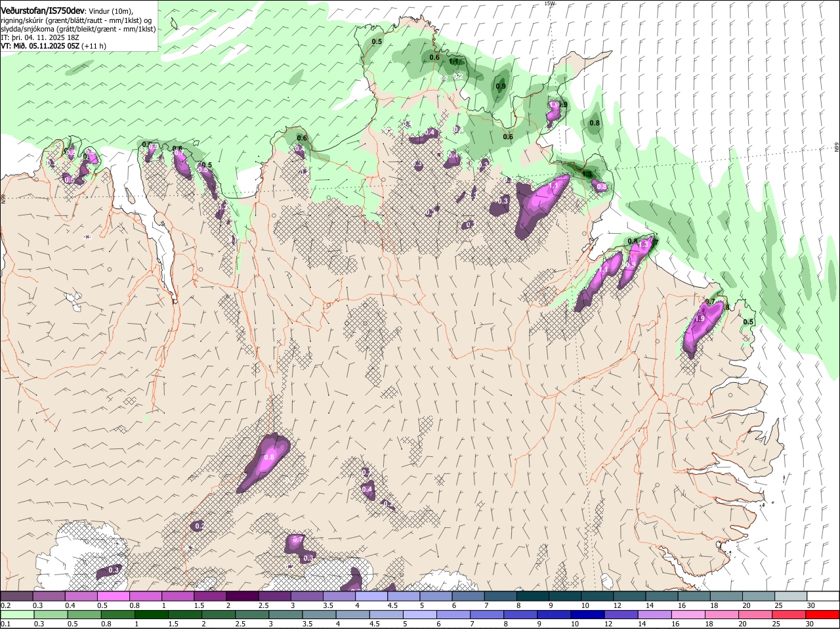Select the bottom-row blue swatch labeled 8

(520, 615)
